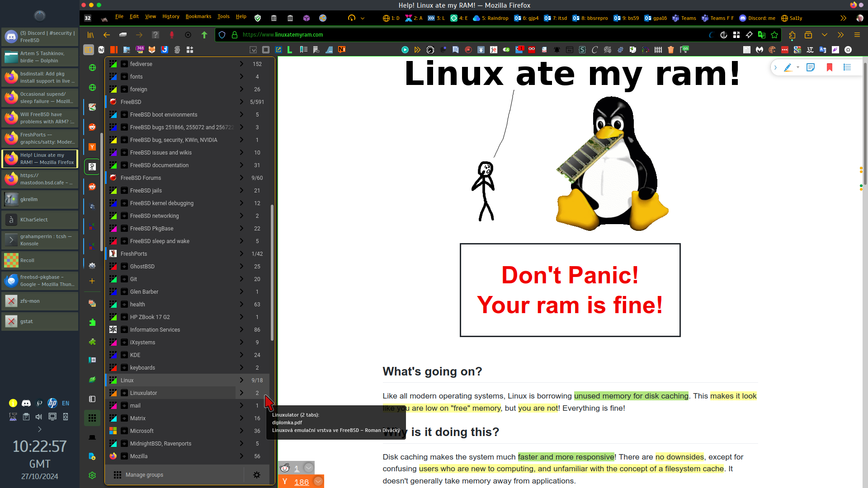
Task: Click the Malwarebytes M extension icon
Action: click(759, 50)
